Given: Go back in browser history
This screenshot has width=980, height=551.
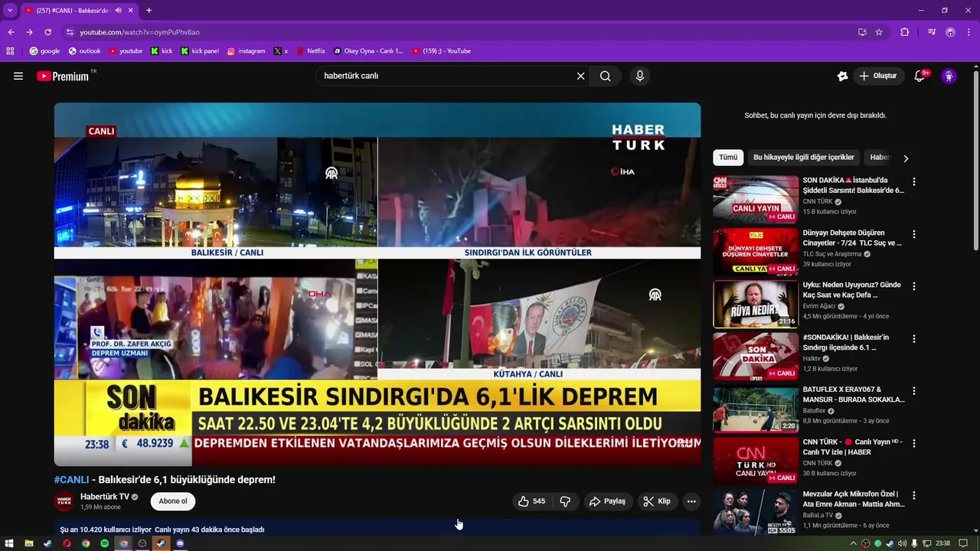Looking at the screenshot, I should 11,32.
